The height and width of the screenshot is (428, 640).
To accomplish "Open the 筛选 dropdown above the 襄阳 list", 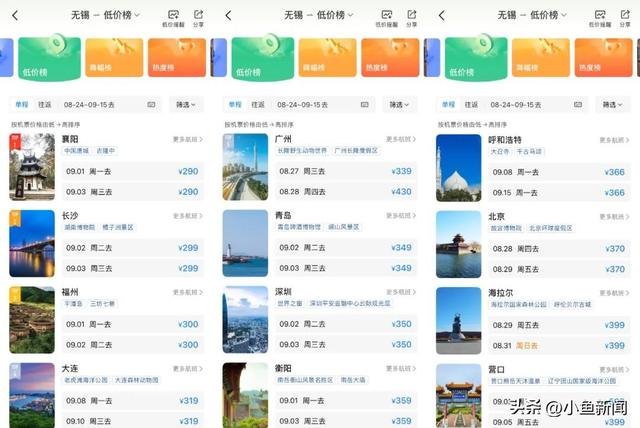I will pyautogui.click(x=186, y=104).
